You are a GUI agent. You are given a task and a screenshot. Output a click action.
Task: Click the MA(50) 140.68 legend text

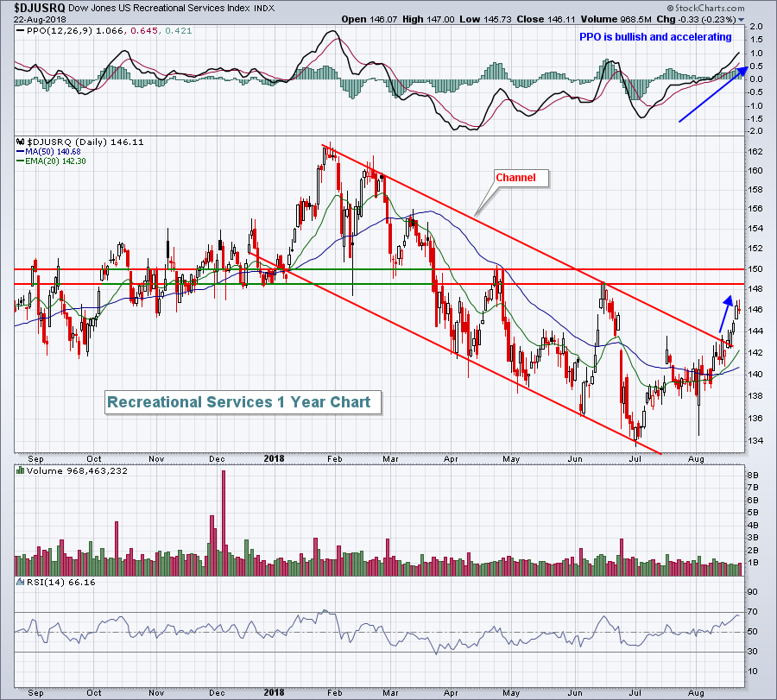[53, 152]
